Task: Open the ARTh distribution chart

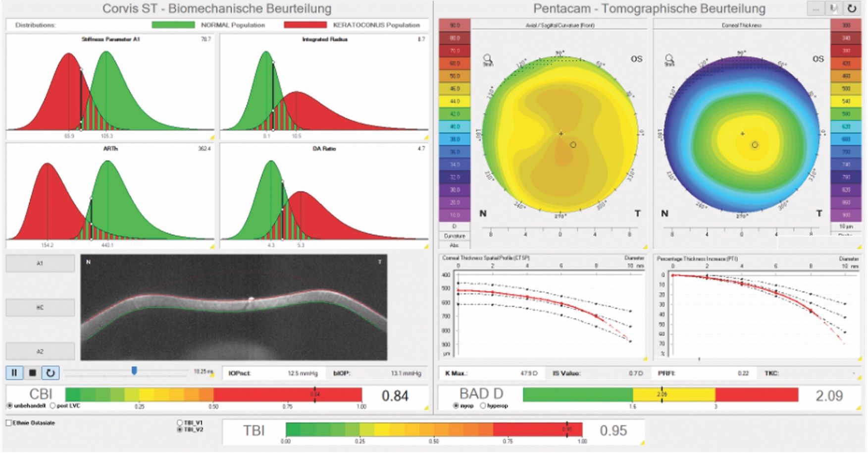Action: (110, 196)
